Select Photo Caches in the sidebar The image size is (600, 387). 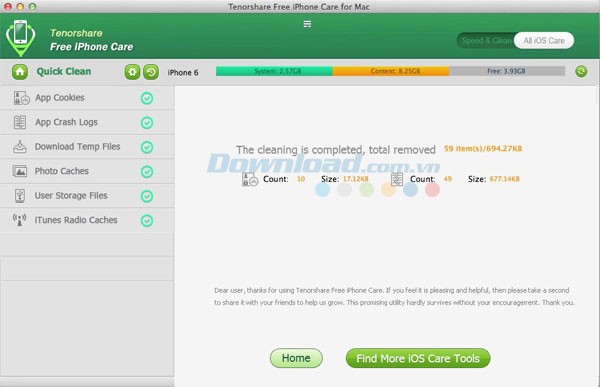pyautogui.click(x=87, y=171)
